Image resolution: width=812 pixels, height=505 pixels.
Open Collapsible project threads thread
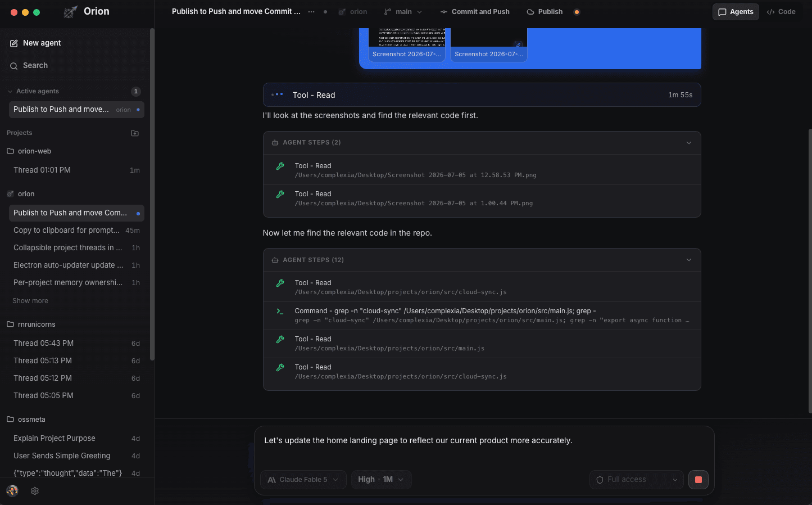[76, 248]
